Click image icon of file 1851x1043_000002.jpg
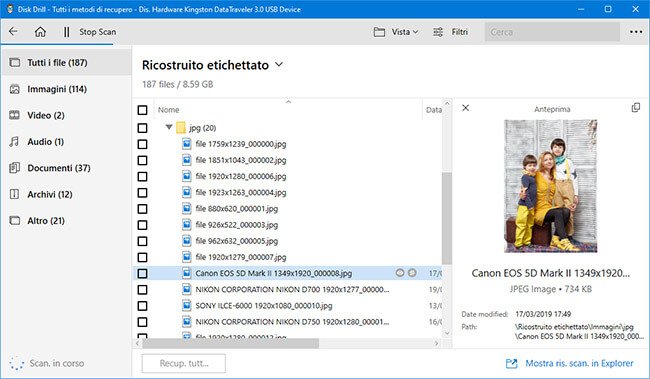This screenshot has height=379, width=650. [x=187, y=160]
